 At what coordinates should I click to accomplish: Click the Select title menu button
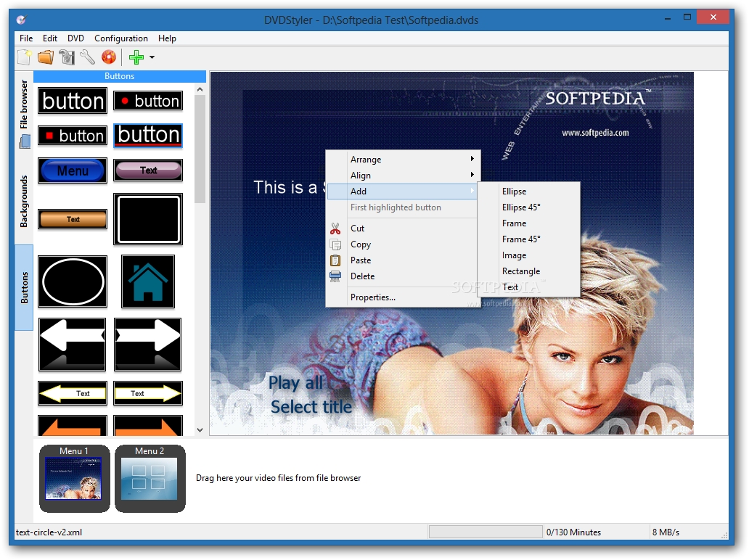tap(311, 407)
